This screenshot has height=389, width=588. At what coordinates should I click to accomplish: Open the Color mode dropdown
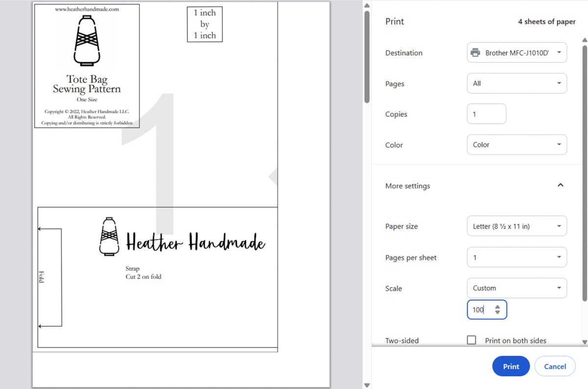pyautogui.click(x=517, y=145)
